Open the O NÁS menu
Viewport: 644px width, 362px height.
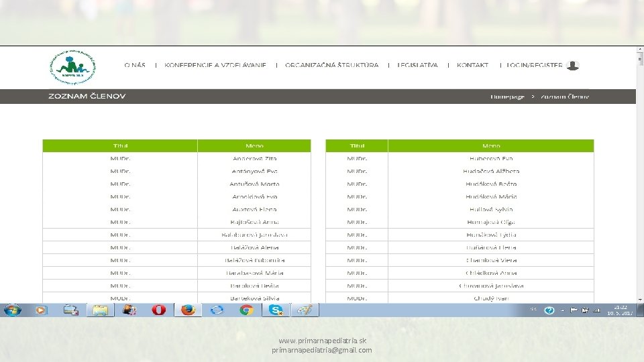point(135,65)
